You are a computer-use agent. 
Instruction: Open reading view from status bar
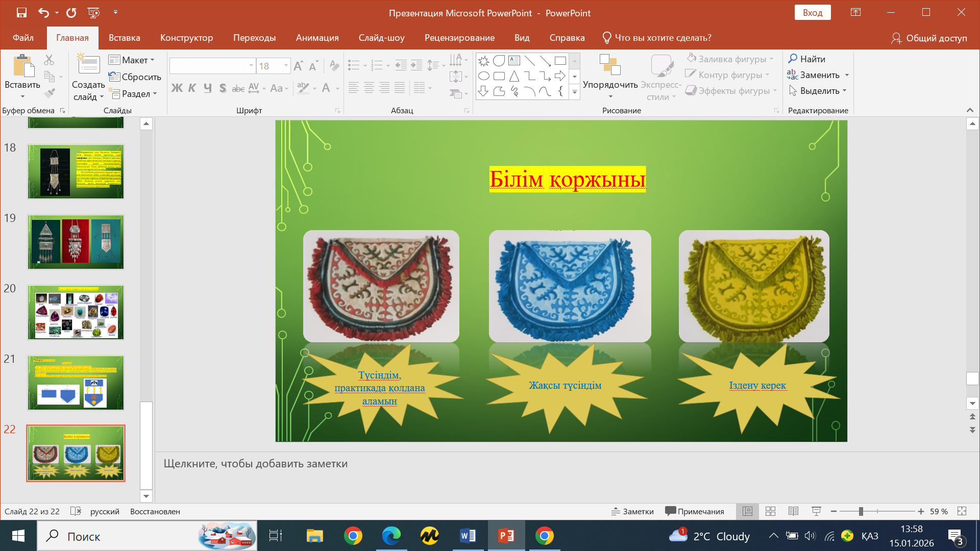coord(793,511)
